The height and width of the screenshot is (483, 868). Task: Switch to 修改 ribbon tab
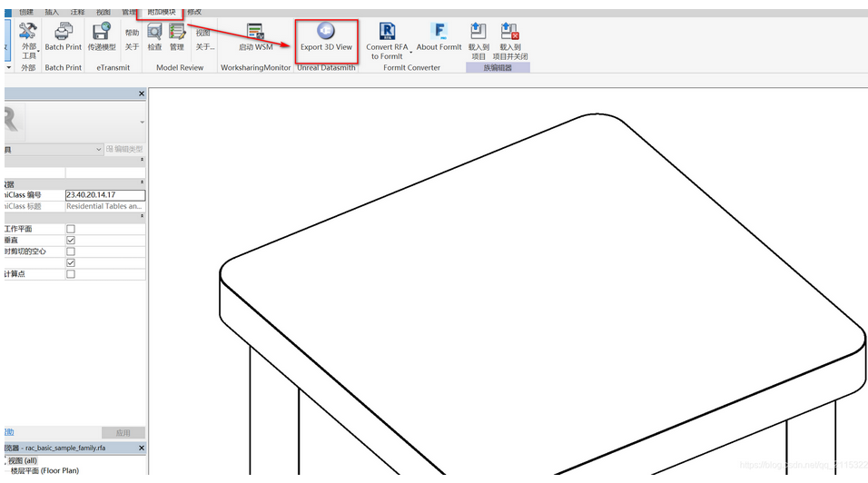pyautogui.click(x=194, y=12)
